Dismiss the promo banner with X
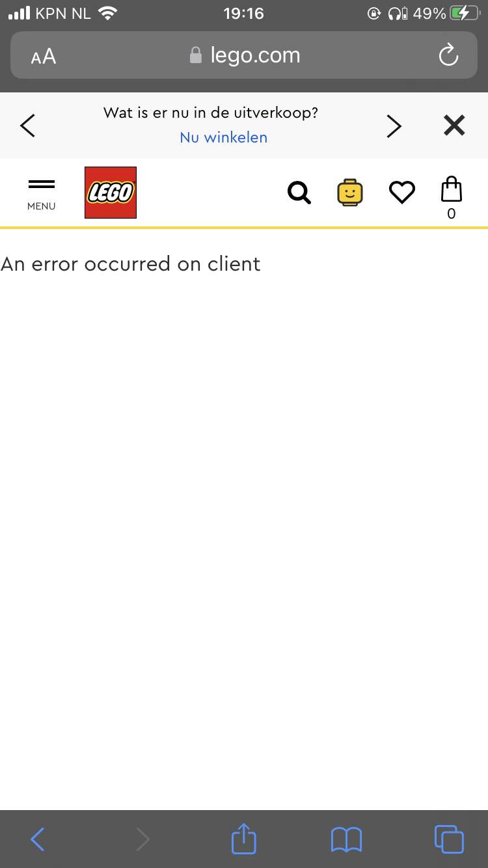 (454, 125)
